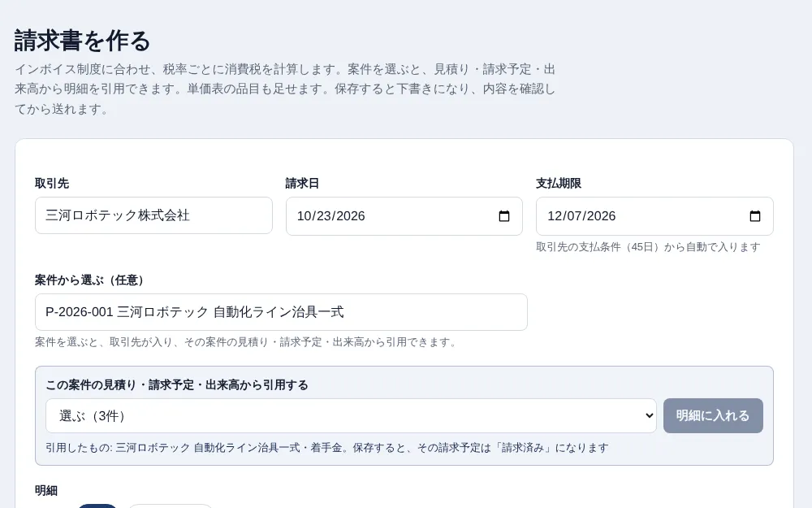
Task: Expand the 選ぶ（3件） quote source dropdown
Action: point(351,415)
